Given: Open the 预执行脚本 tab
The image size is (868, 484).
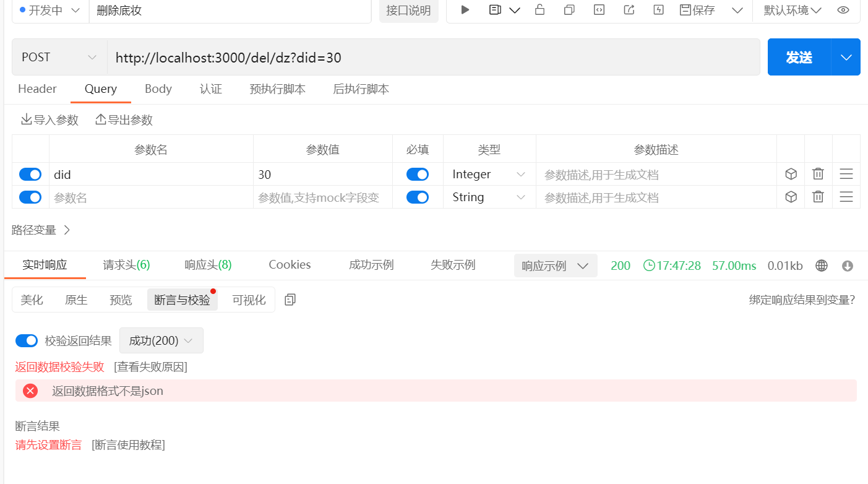Looking at the screenshot, I should click(x=277, y=89).
